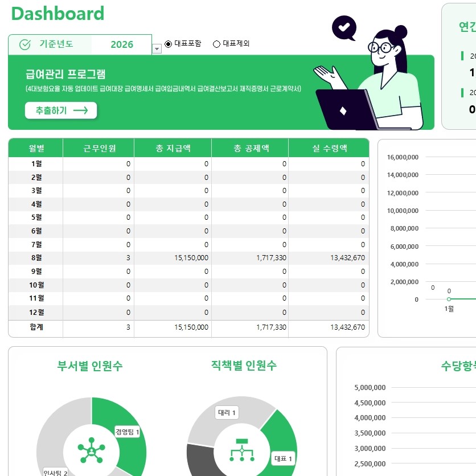This screenshot has height=476, width=476.
Task: Select the 2월 row label
Action: click(36, 177)
